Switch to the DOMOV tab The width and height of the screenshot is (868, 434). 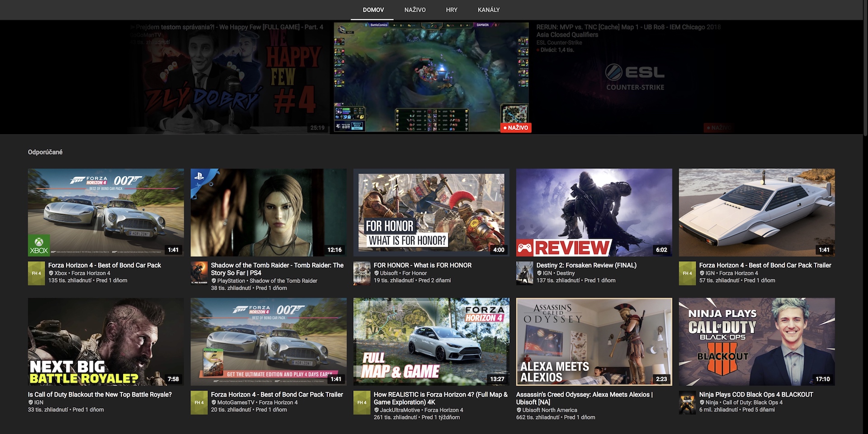coord(373,9)
